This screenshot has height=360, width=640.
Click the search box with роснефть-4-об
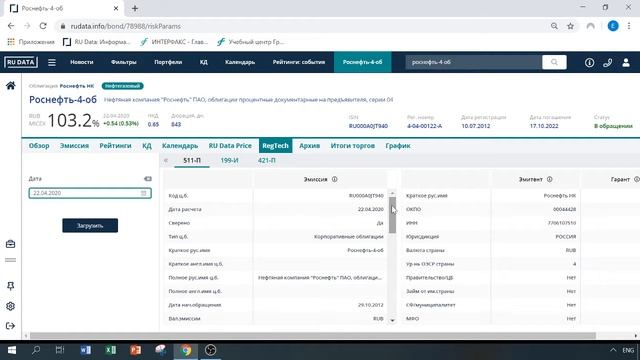tap(473, 62)
